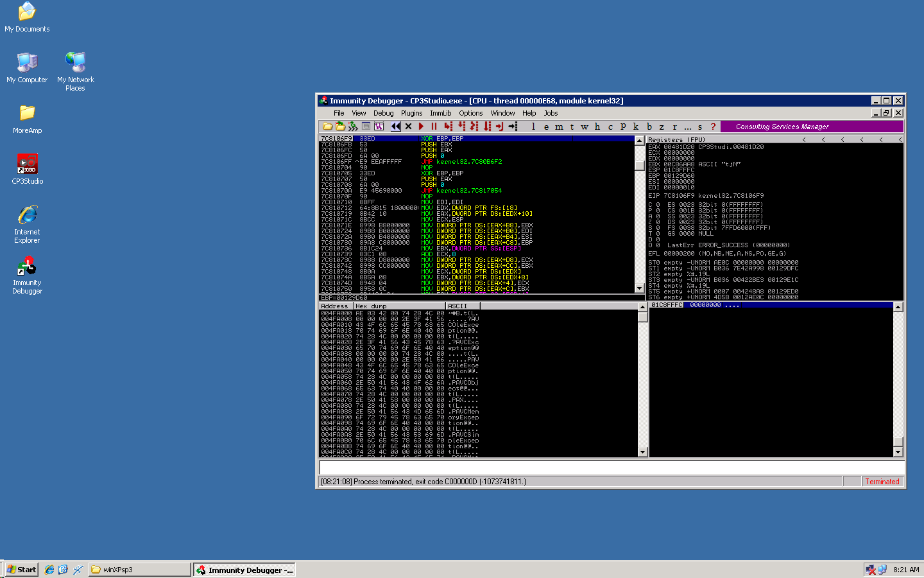
Task: Click the Pause execution toolbar icon
Action: point(434,127)
